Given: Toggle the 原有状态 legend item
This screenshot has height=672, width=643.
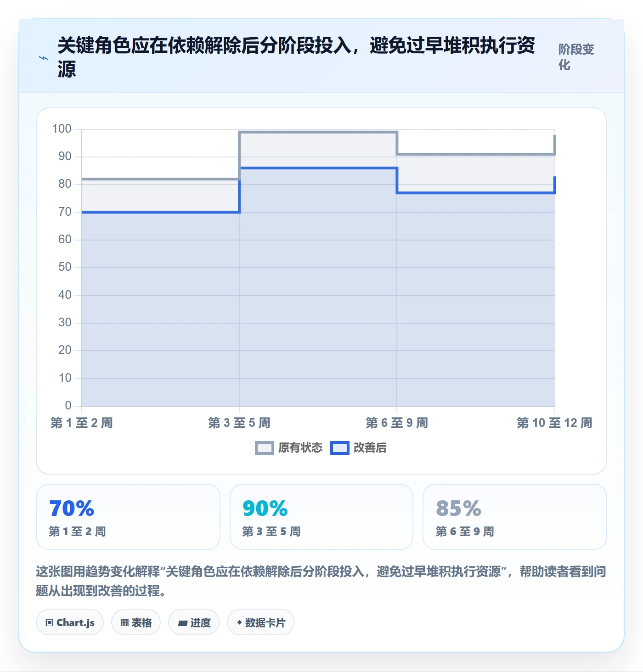Looking at the screenshot, I should coord(289,448).
